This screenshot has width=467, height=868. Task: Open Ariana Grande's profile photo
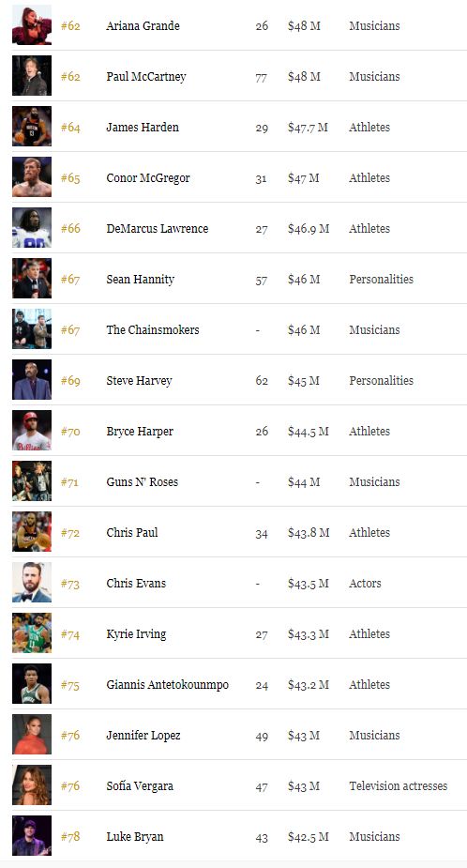(x=32, y=25)
